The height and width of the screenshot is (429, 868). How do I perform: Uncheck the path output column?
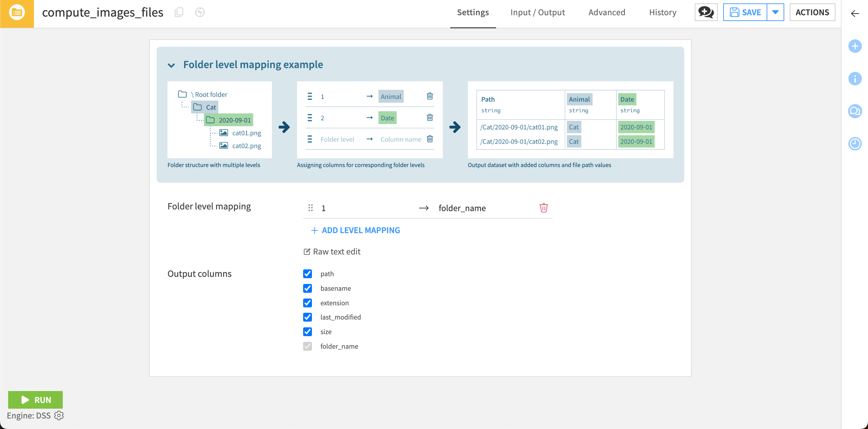coord(307,274)
